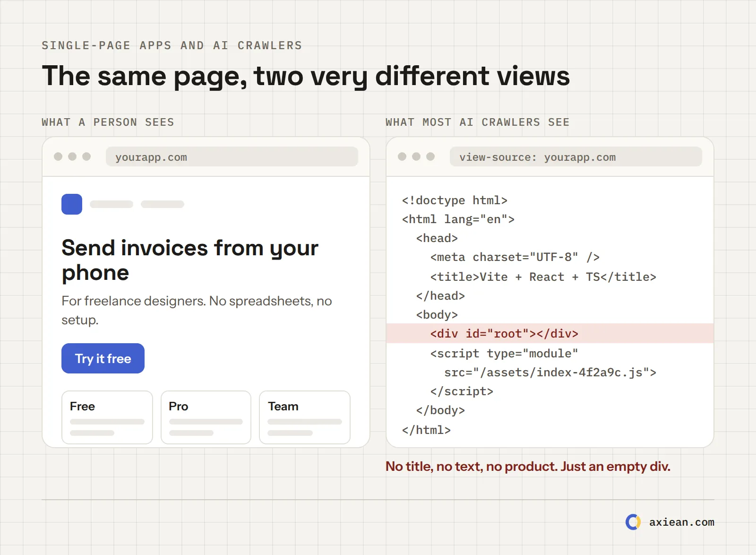Click the "Send invoices from your phone" headline
Screen dimensions: 756x555
(190, 260)
